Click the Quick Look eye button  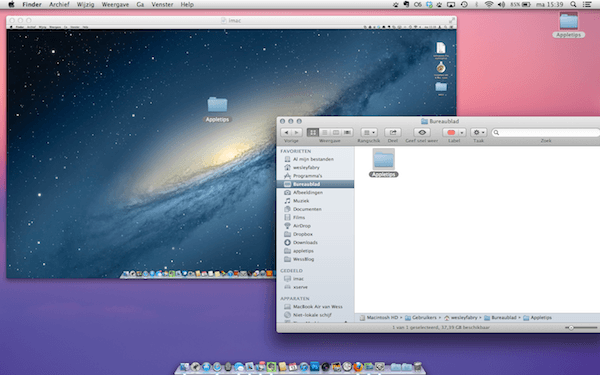[x=422, y=132]
